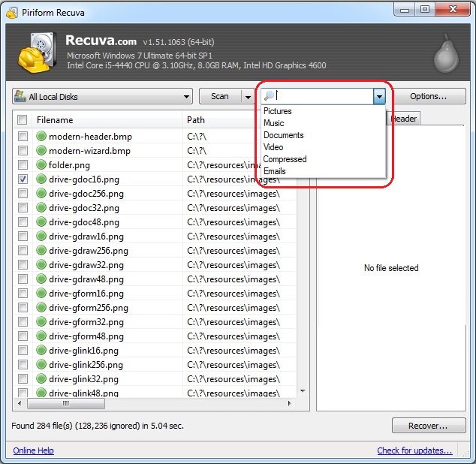Viewport: 476px width, 464px height.
Task: Click the Piriform pear logo
Action: coord(446,54)
